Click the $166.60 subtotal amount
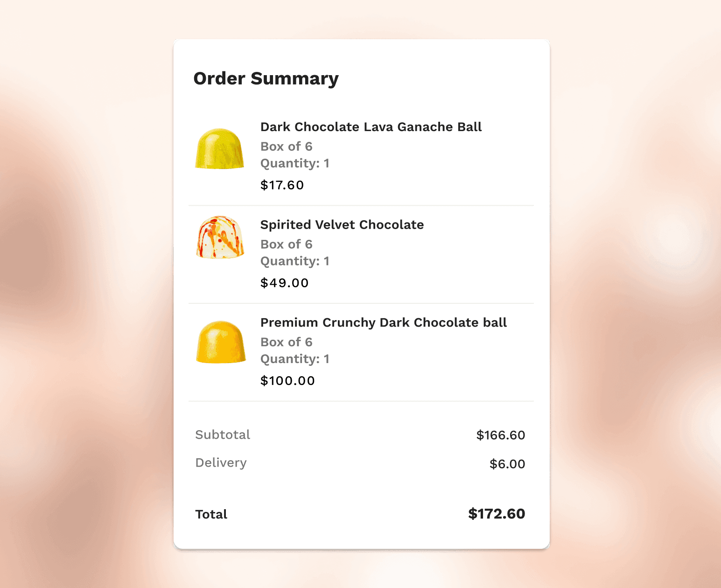This screenshot has height=588, width=721. pos(500,435)
